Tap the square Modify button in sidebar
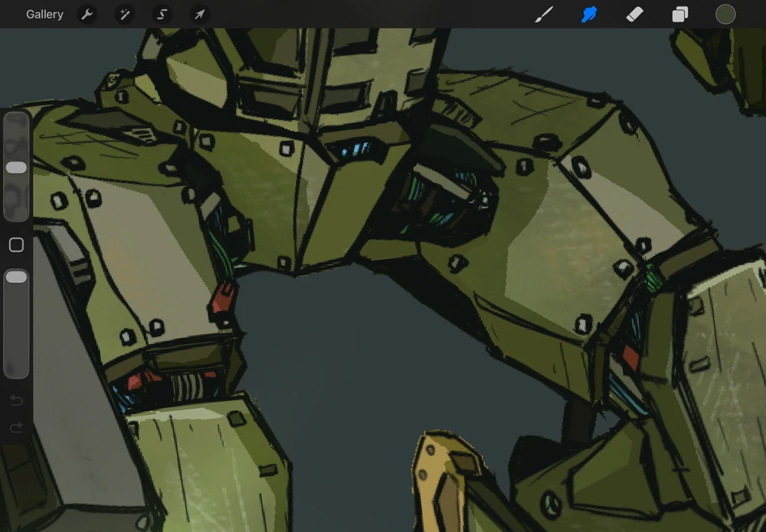The width and height of the screenshot is (766, 532). point(16,245)
